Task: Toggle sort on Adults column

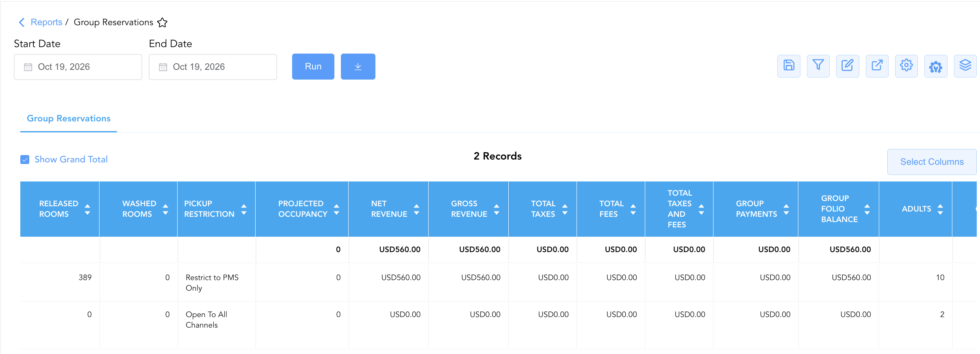Action: point(940,209)
